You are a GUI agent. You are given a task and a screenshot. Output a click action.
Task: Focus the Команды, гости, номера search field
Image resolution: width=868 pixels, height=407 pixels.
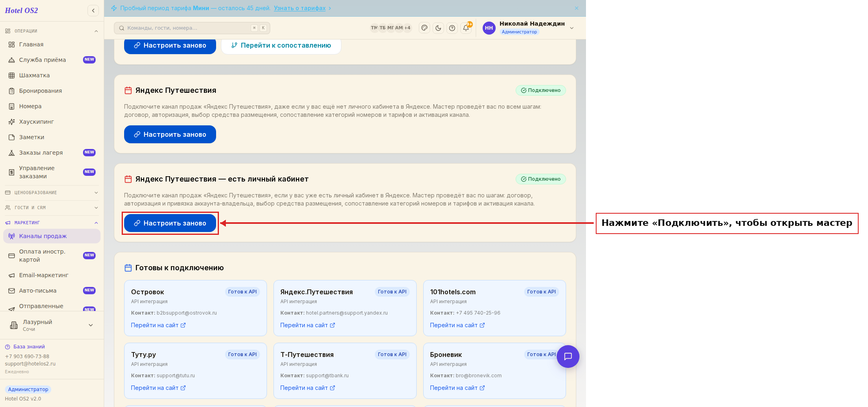pyautogui.click(x=192, y=28)
